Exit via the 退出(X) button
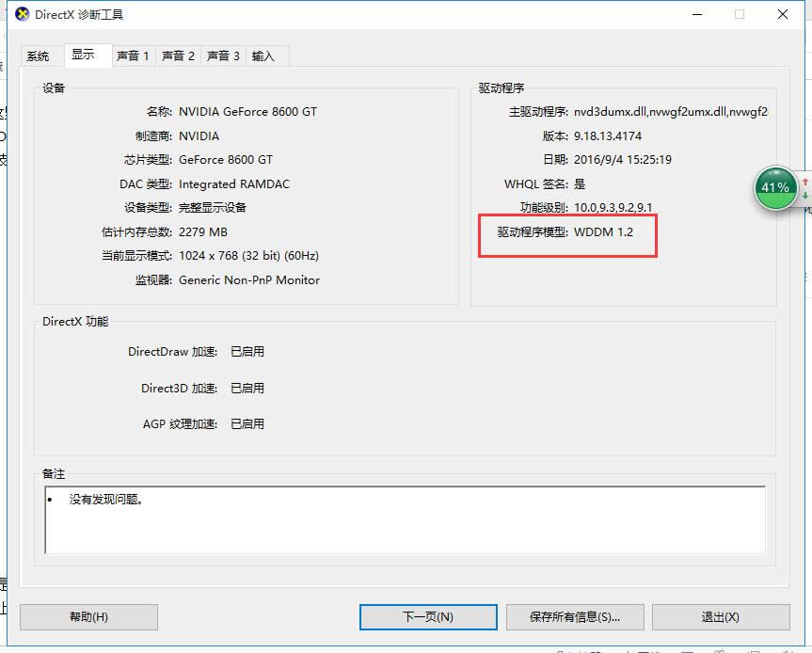 coord(720,617)
